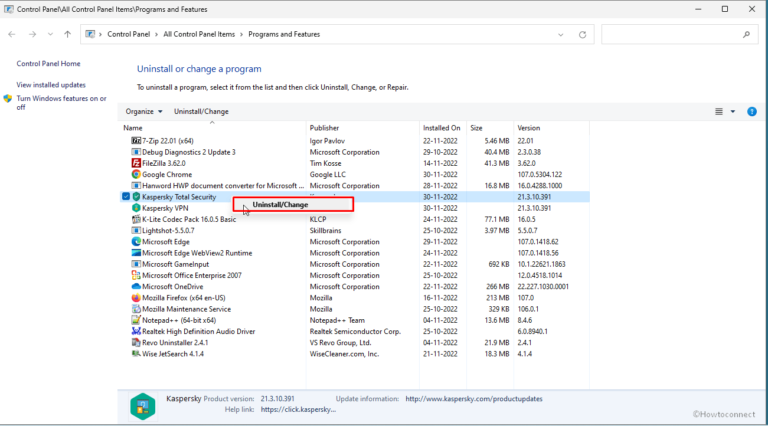Click the Google Chrome icon
The width and height of the screenshot is (768, 426).
[136, 174]
